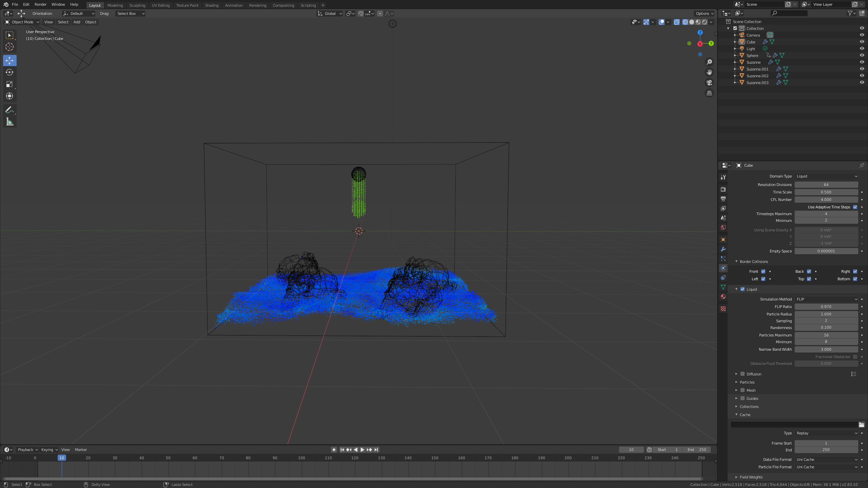Open the Domain Type dropdown

pyautogui.click(x=826, y=176)
